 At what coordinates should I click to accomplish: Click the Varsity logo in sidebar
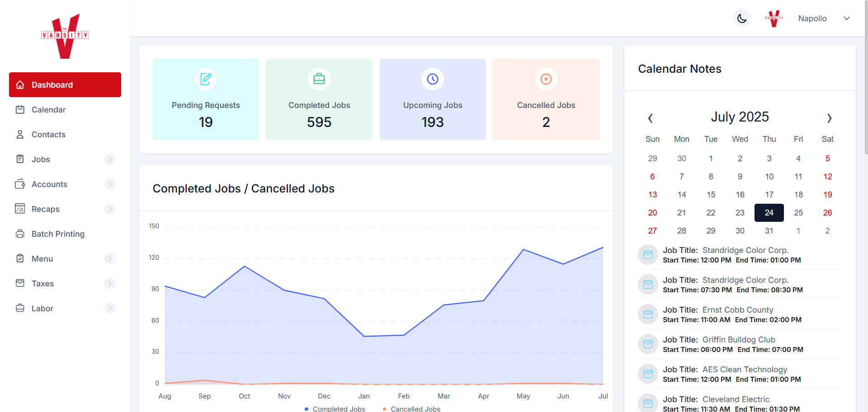click(x=65, y=36)
